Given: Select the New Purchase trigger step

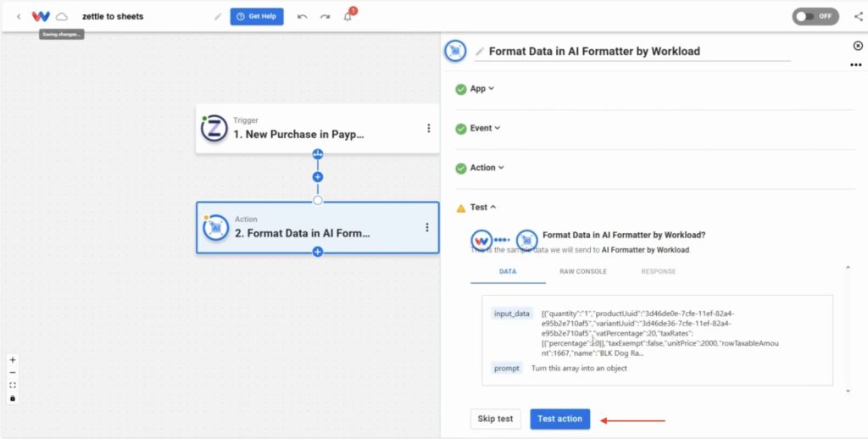Looking at the screenshot, I should tap(317, 129).
